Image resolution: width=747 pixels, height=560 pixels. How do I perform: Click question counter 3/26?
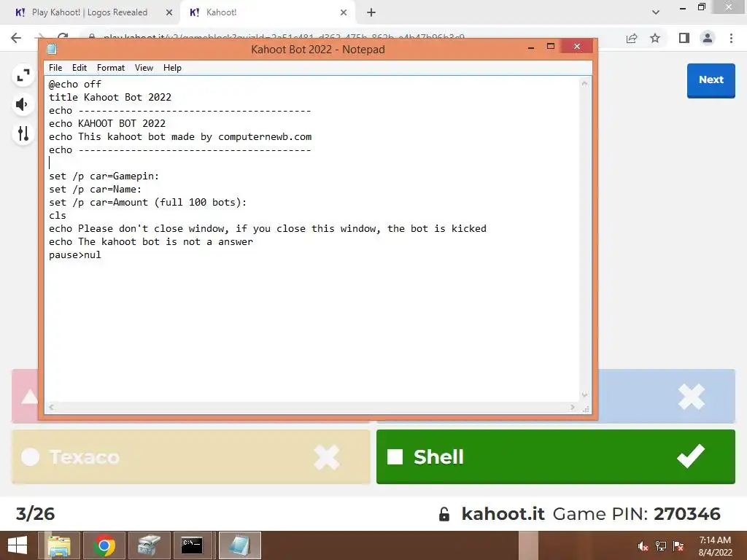(x=35, y=514)
